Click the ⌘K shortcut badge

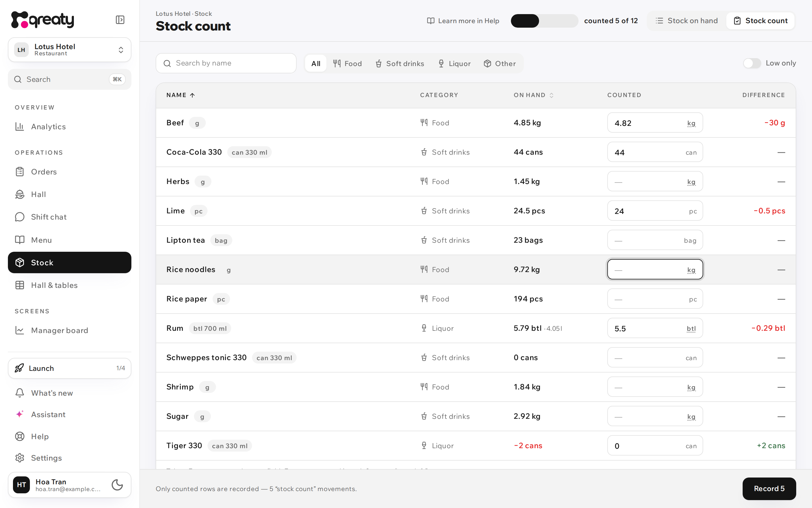[x=117, y=79]
